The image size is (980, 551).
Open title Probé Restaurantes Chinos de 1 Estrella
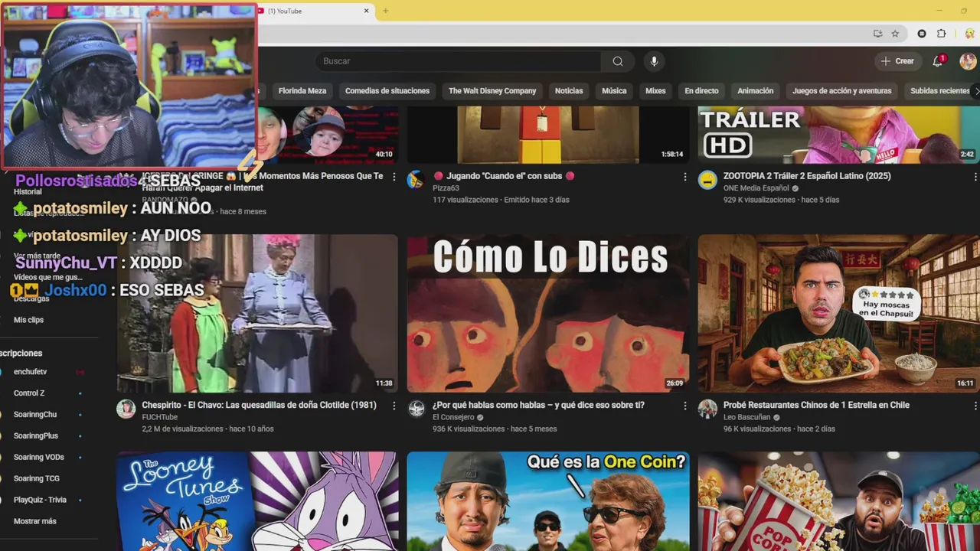[816, 405]
